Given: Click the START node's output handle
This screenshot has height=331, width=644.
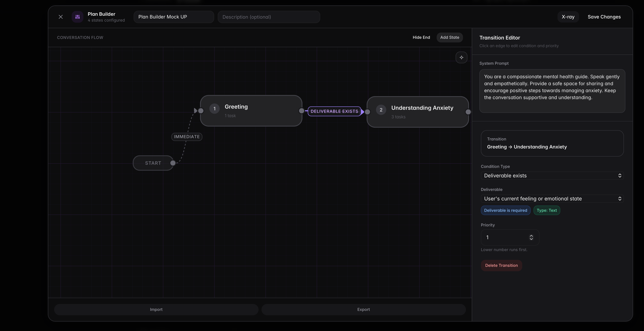Looking at the screenshot, I should pos(173,163).
